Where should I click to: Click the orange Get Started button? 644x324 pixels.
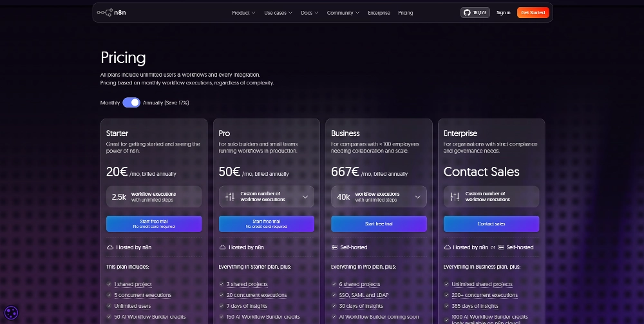coord(533,12)
